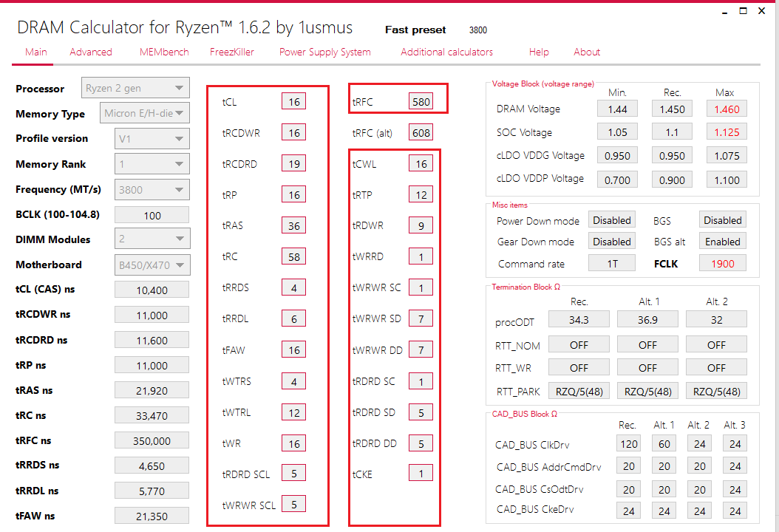Image resolution: width=779 pixels, height=532 pixels.
Task: Click procODT Rec. value 34.3
Action: pyautogui.click(x=579, y=319)
